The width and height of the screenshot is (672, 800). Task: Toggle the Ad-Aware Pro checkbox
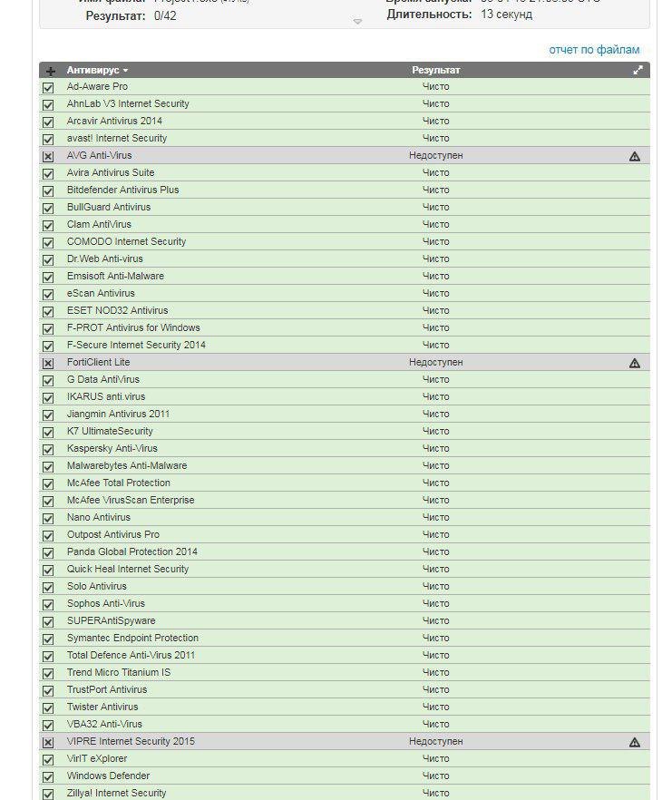pyautogui.click(x=48, y=88)
